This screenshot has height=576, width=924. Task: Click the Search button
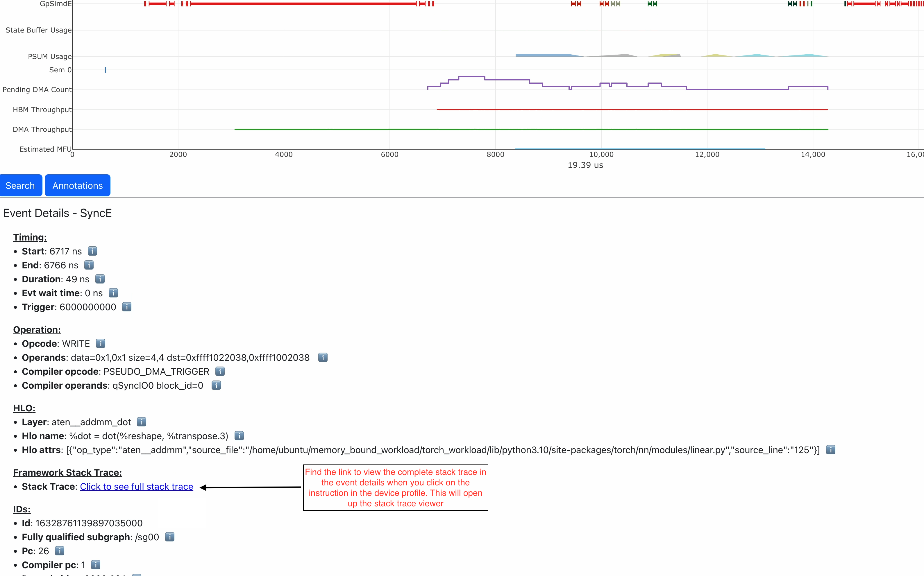[x=21, y=185]
